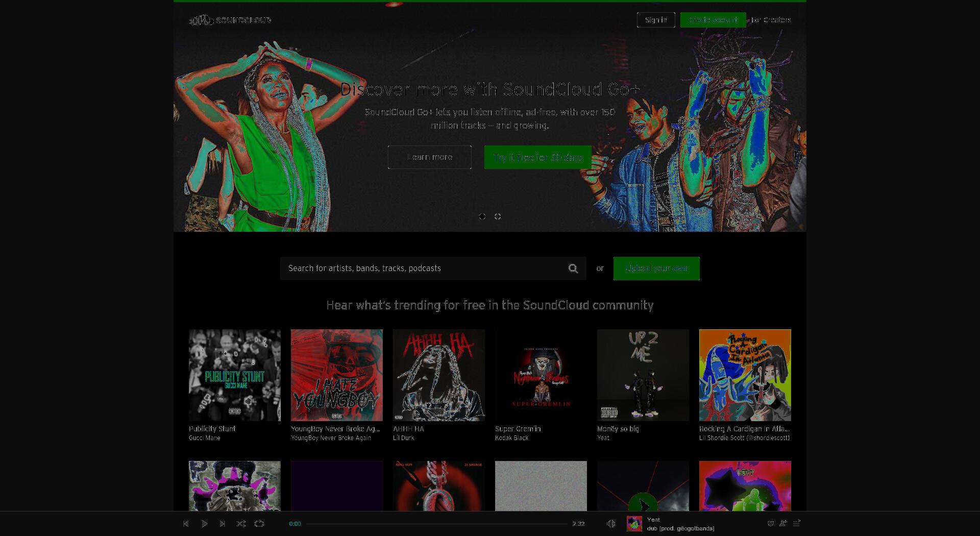Open the Up 2 Me album cover
The height and width of the screenshot is (536, 980).
pos(643,375)
